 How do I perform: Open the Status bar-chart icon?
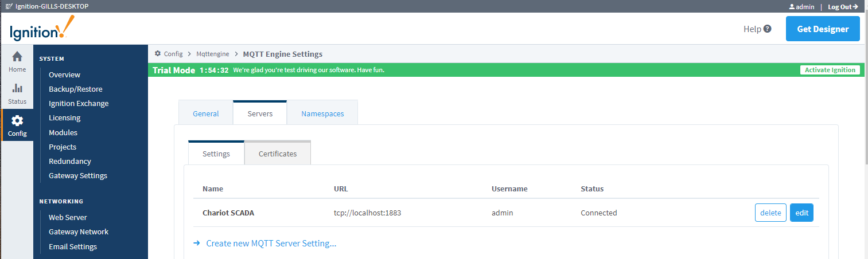tap(17, 88)
